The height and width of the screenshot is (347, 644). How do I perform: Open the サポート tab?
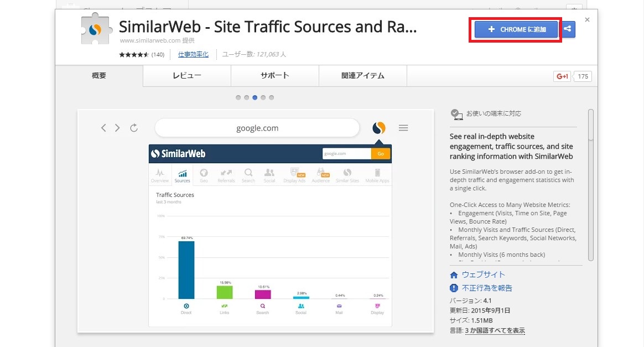point(275,76)
